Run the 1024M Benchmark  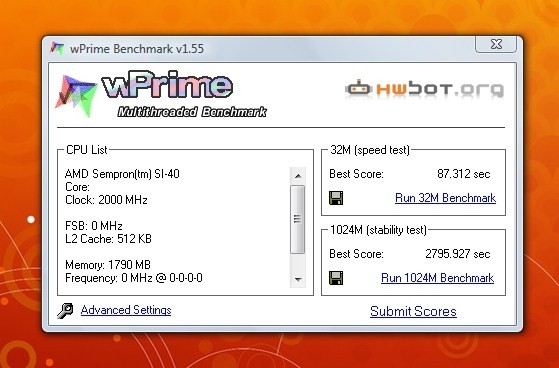point(437,278)
